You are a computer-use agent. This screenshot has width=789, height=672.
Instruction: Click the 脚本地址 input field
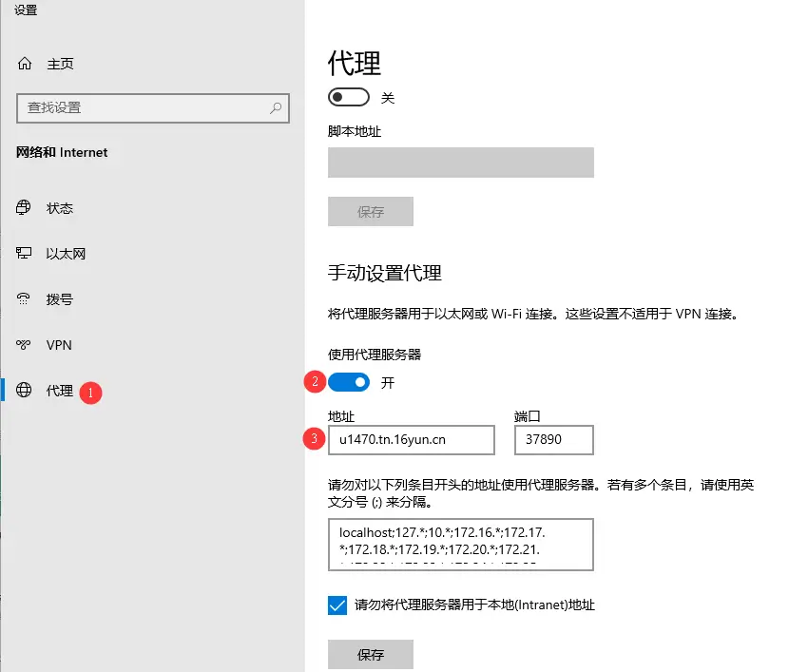pos(460,162)
